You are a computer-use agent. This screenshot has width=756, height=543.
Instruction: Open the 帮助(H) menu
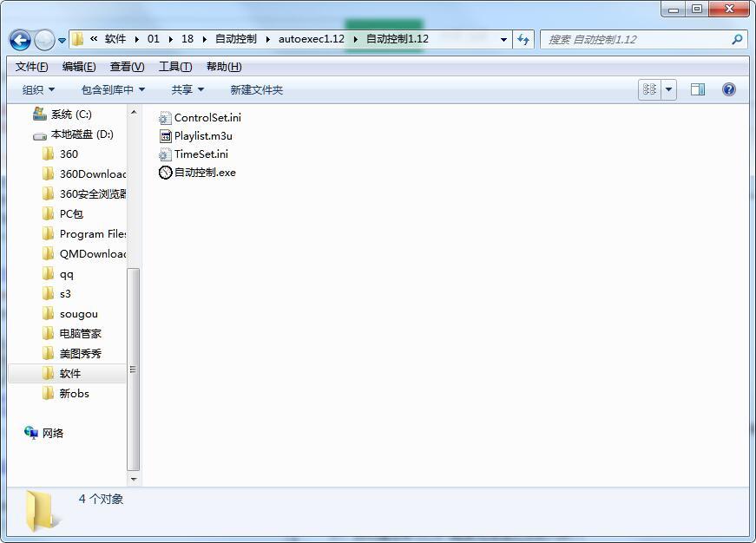[x=224, y=67]
